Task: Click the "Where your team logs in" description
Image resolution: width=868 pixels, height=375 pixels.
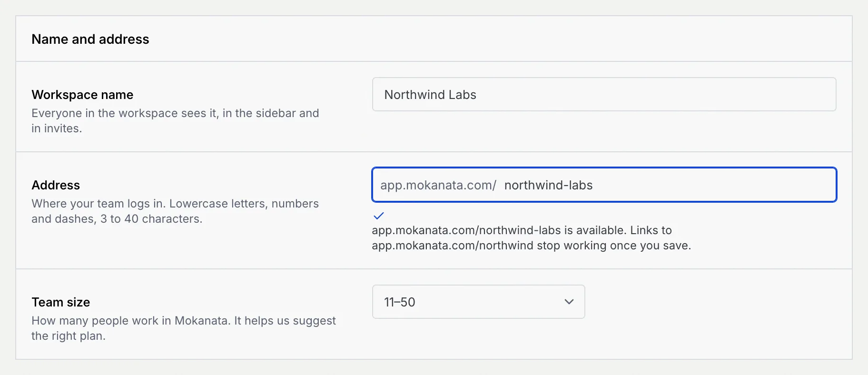Action: (x=175, y=211)
